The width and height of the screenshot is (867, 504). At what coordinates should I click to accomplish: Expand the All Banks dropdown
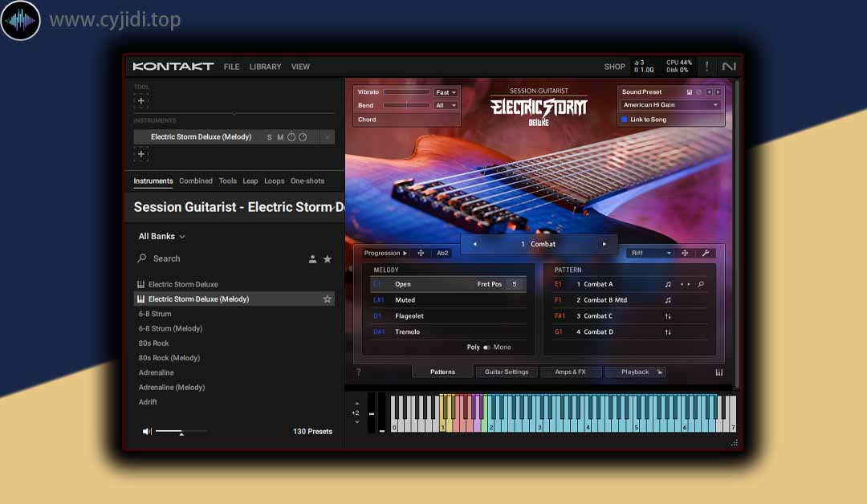coord(161,236)
